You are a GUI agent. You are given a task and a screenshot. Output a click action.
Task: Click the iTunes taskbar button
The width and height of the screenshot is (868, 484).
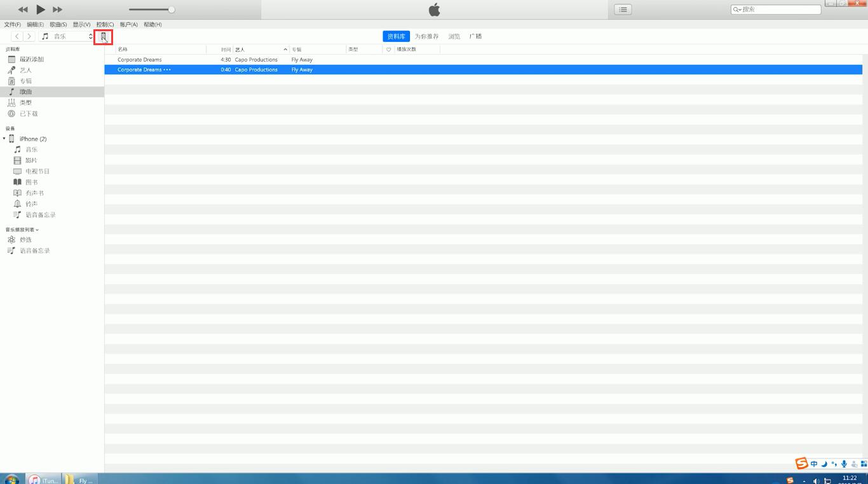(x=44, y=479)
